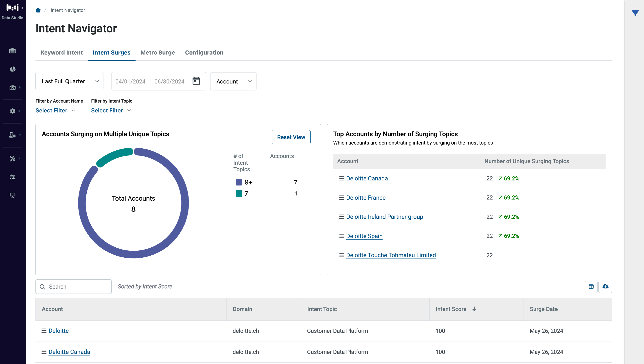Click the Reset View button
Image resolution: width=644 pixels, height=364 pixels.
[291, 137]
